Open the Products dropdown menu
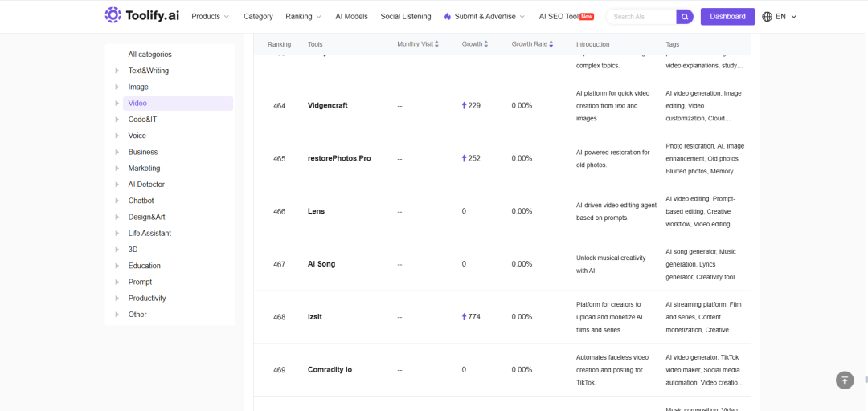This screenshot has height=411, width=868. click(211, 17)
